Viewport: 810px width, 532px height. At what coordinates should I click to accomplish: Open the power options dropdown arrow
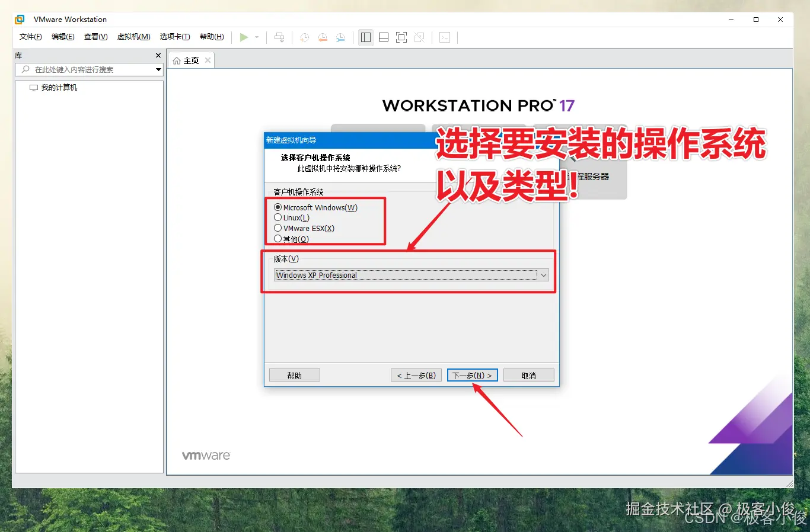pos(257,37)
